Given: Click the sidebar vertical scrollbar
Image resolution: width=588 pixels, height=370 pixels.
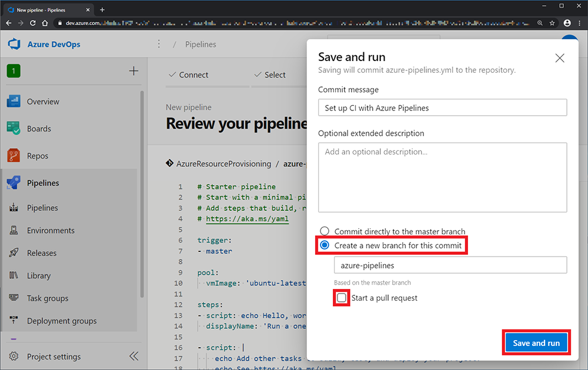Looking at the screenshot, I should click(x=142, y=194).
